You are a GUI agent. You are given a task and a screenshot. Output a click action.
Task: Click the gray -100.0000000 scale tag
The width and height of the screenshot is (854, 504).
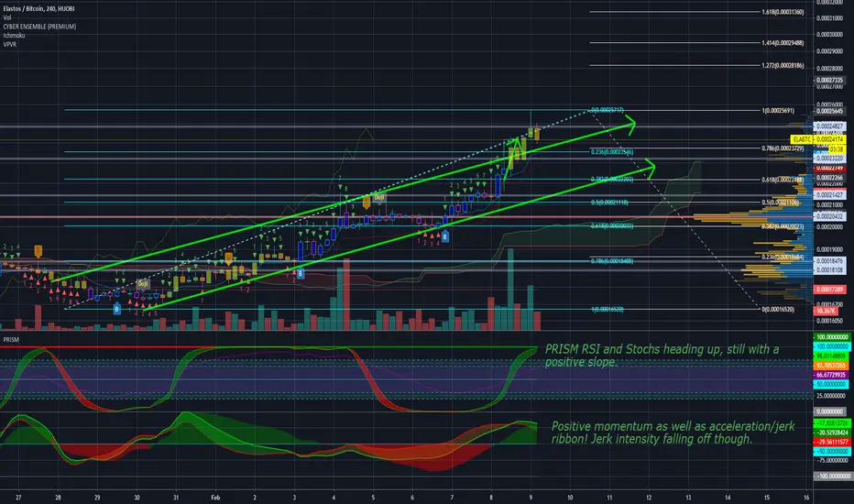(x=832, y=477)
